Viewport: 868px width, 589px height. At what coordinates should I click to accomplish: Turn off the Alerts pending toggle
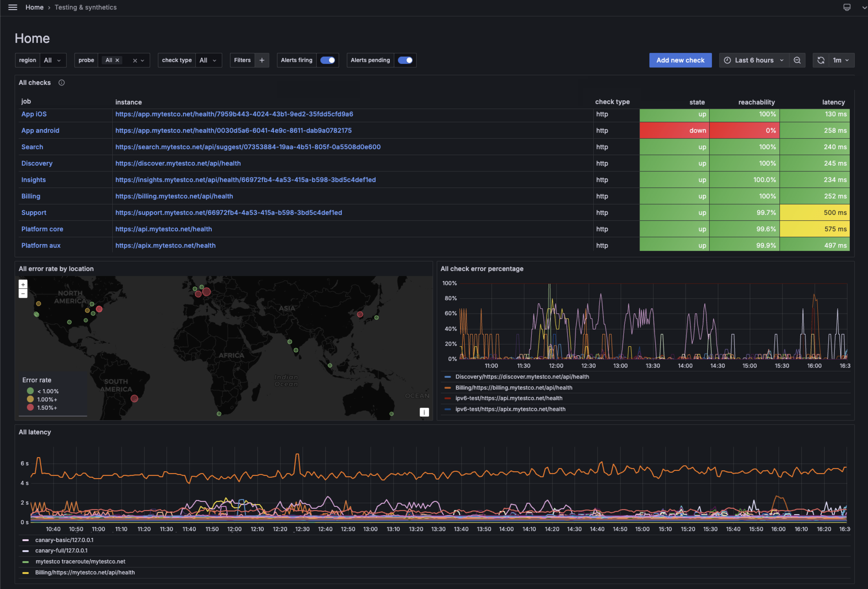tap(405, 60)
